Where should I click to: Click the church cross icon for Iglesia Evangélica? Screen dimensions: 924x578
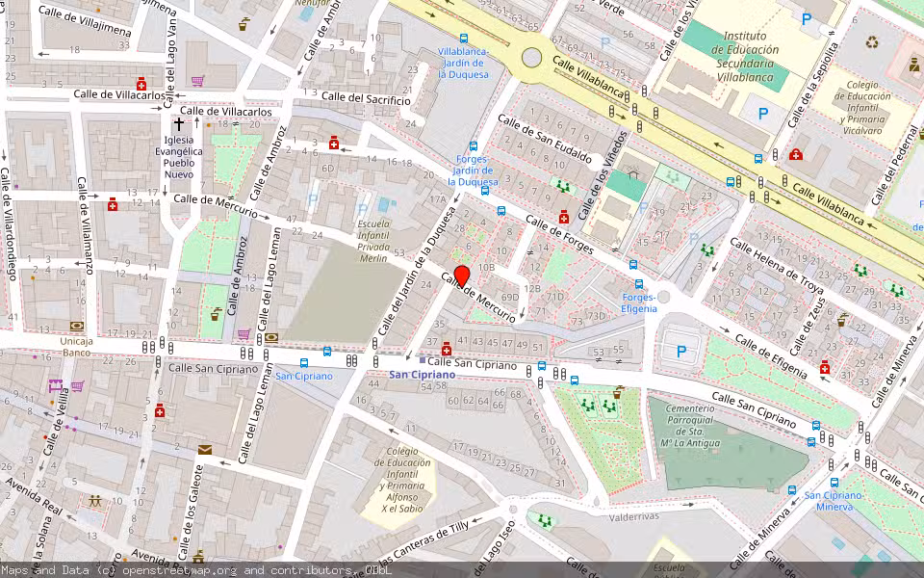point(179,124)
